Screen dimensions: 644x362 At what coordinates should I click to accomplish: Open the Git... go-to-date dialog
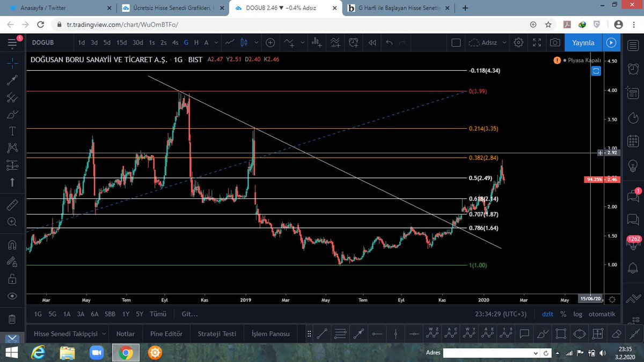pos(189,314)
